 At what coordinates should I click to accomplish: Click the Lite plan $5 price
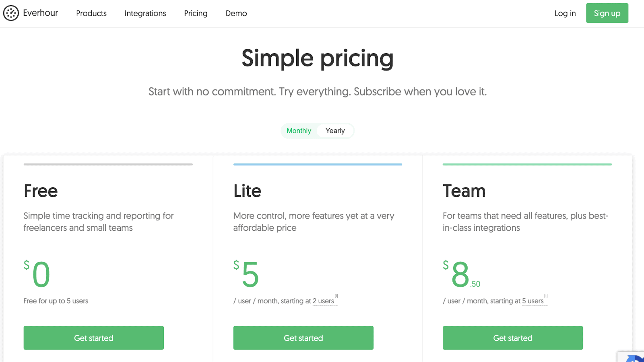(246, 274)
